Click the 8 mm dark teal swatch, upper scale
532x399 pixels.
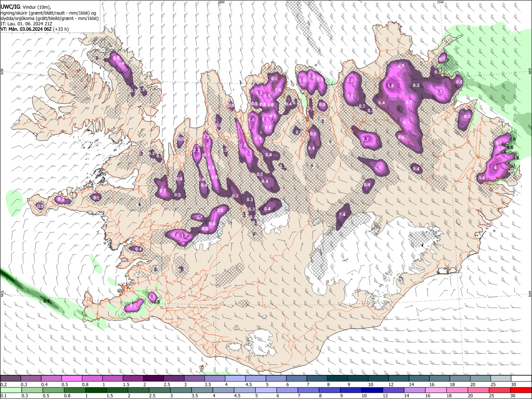(337, 379)
